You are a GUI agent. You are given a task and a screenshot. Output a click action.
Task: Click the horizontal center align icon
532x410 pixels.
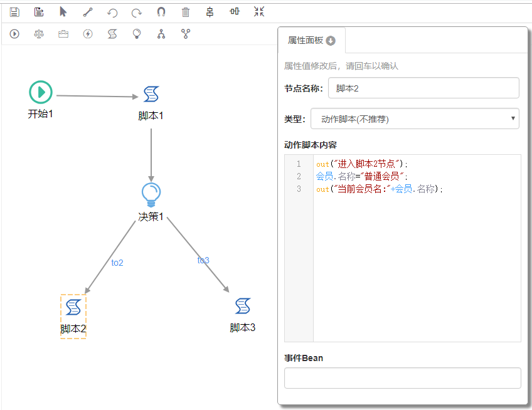tap(235, 11)
